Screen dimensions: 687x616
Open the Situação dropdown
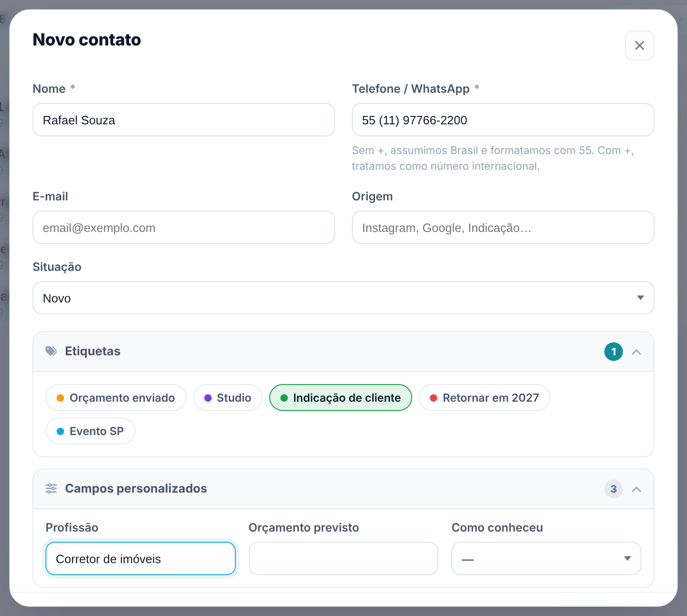coord(343,298)
